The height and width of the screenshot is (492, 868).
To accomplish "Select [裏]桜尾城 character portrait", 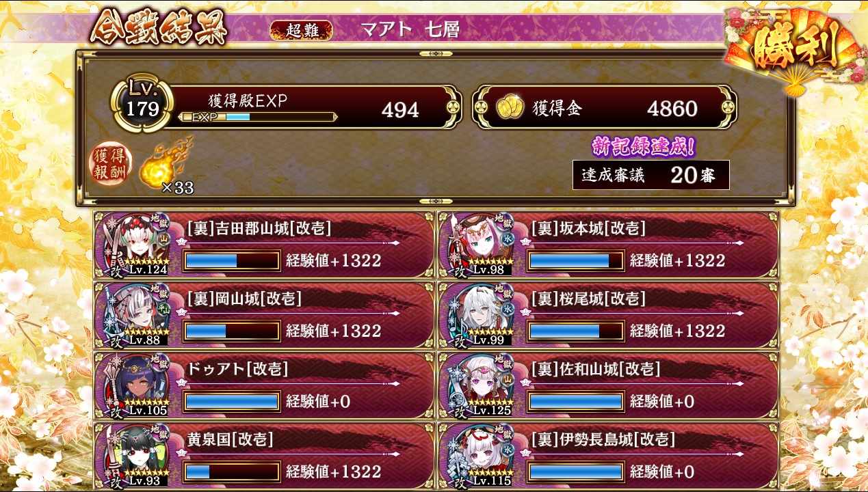I will [480, 314].
